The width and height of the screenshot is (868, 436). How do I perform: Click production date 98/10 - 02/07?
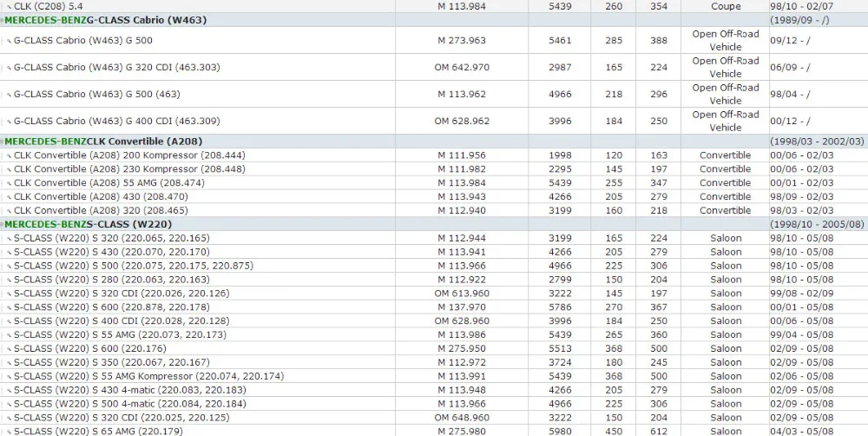click(x=801, y=7)
